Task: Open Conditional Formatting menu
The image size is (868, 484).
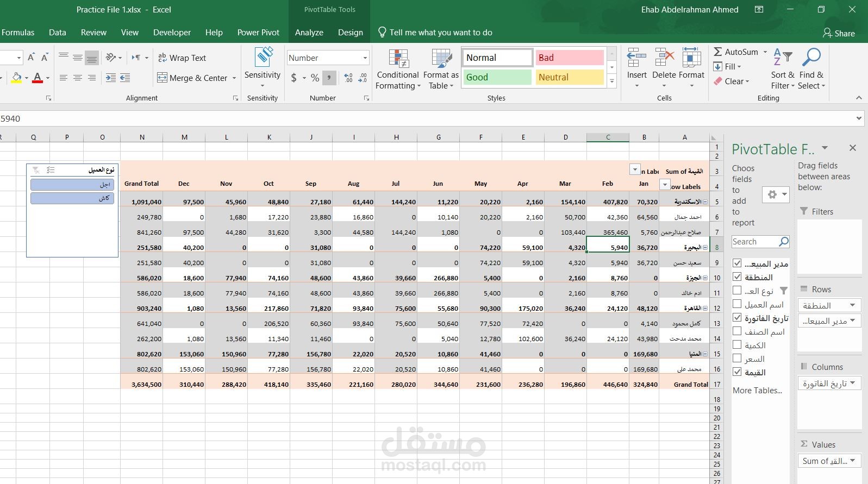Action: [x=398, y=69]
